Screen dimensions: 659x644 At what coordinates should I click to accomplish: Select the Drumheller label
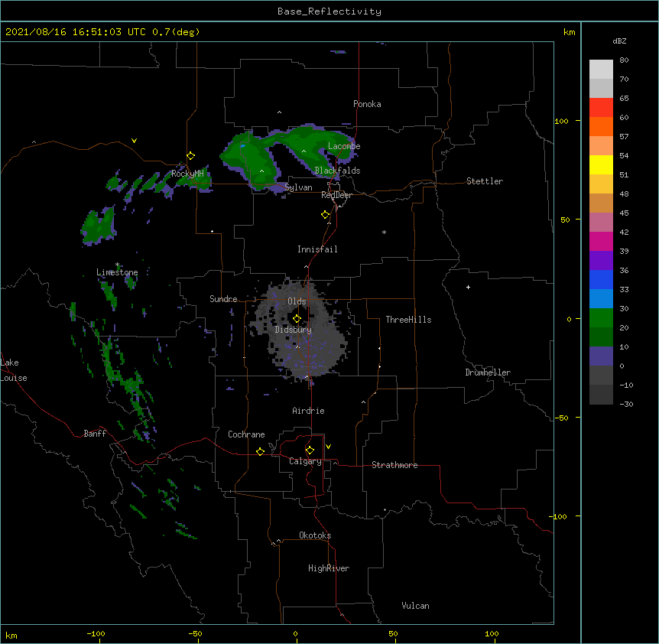488,372
